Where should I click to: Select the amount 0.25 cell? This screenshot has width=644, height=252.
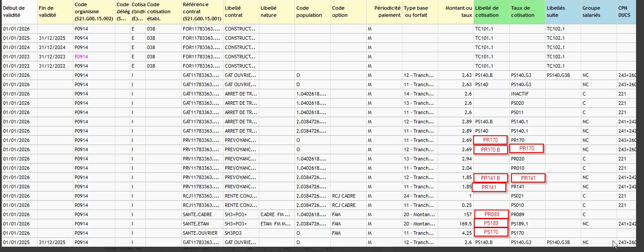point(455,205)
